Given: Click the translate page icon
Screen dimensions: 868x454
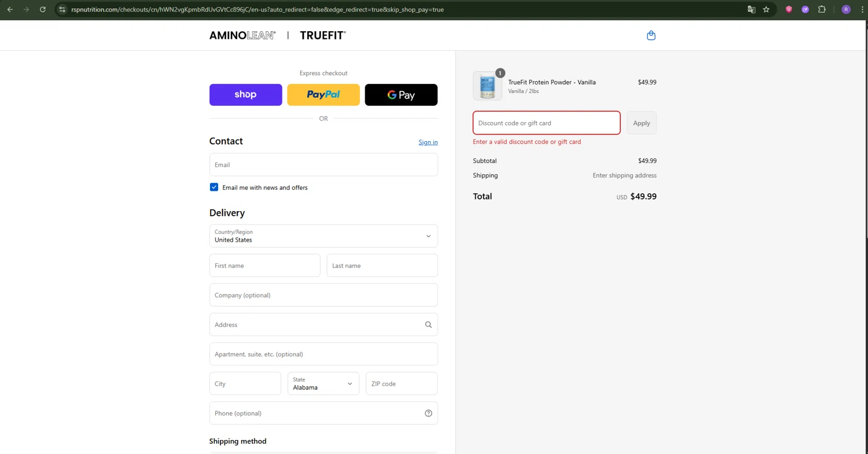Looking at the screenshot, I should pos(751,9).
